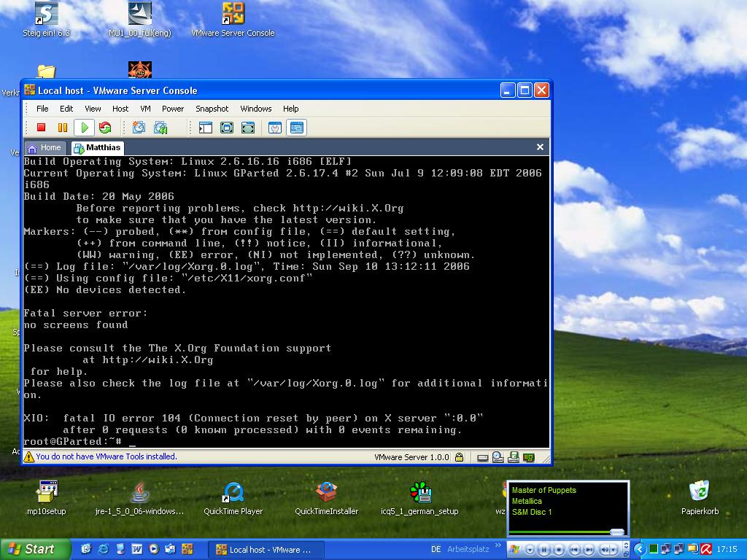
Task: Click the VMware Tools not installed message
Action: [x=107, y=456]
